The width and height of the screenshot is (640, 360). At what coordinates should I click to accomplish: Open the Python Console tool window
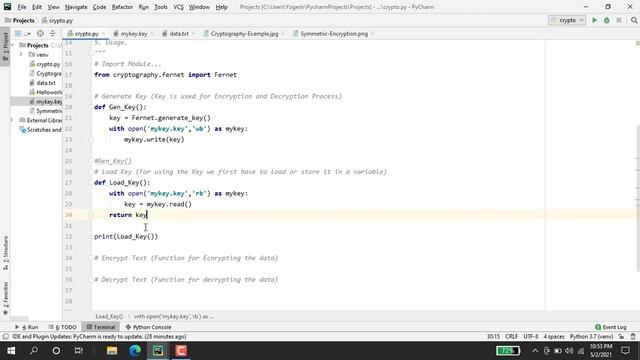pos(149,327)
